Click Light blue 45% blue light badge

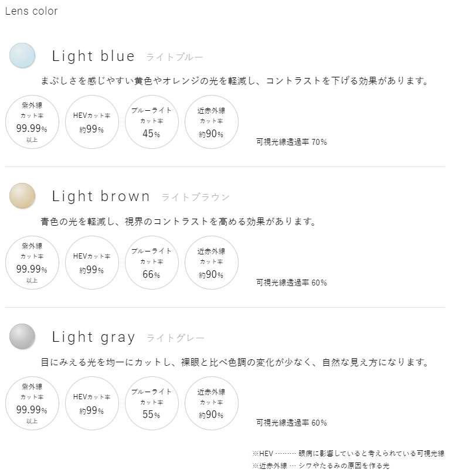click(151, 122)
